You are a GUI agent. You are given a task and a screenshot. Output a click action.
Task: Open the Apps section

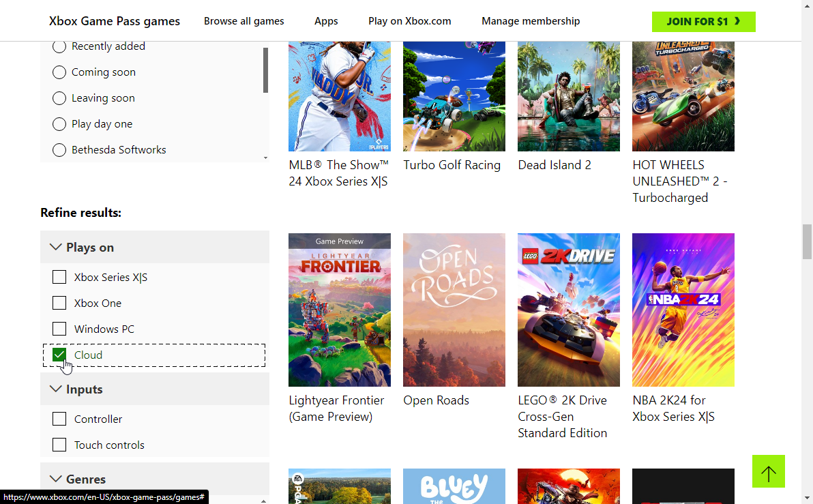(x=326, y=21)
